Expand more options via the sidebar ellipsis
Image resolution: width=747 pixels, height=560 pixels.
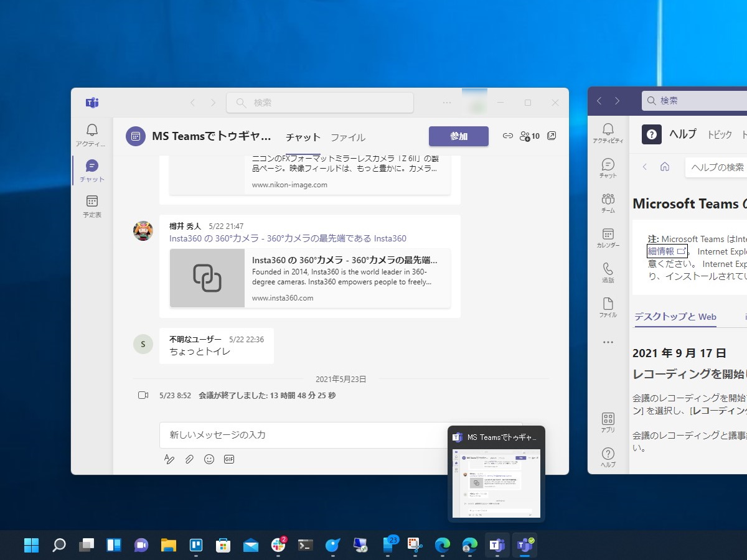608,342
